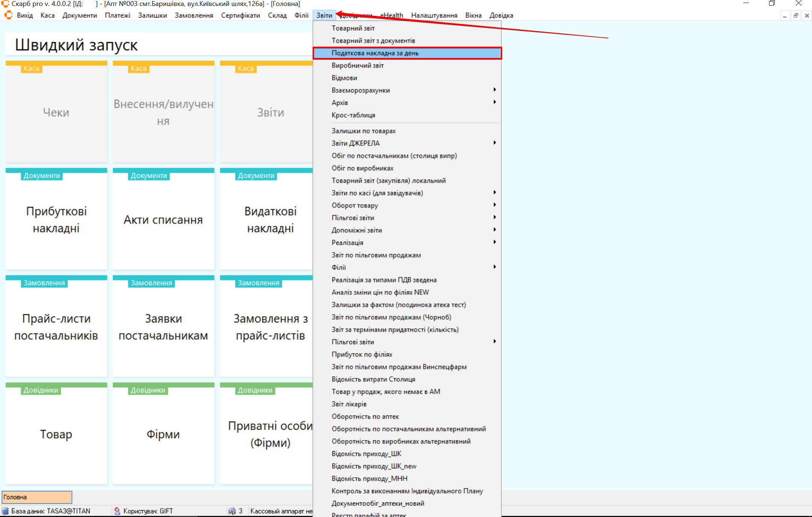Minimize the inner MDI child window
This screenshot has width=812, height=517.
(785, 16)
